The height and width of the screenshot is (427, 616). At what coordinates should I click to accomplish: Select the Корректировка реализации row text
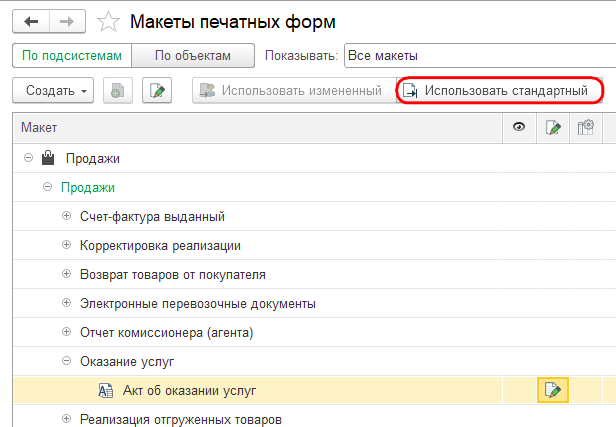[x=160, y=246]
